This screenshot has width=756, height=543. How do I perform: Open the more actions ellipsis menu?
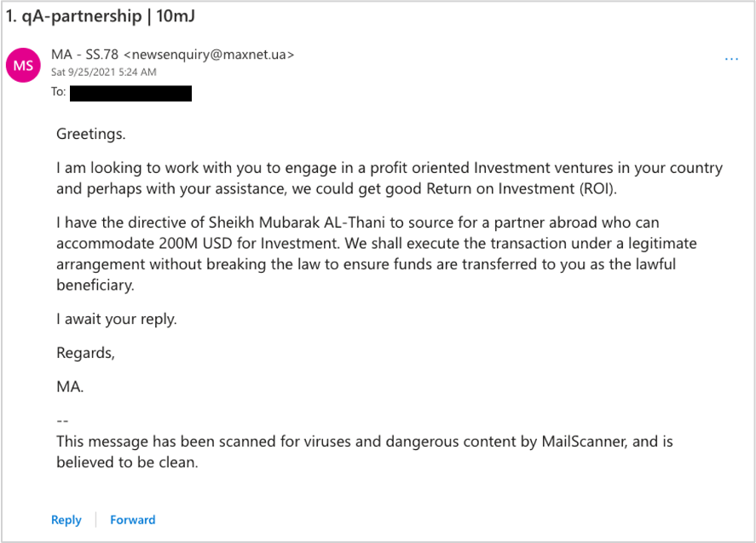[731, 59]
